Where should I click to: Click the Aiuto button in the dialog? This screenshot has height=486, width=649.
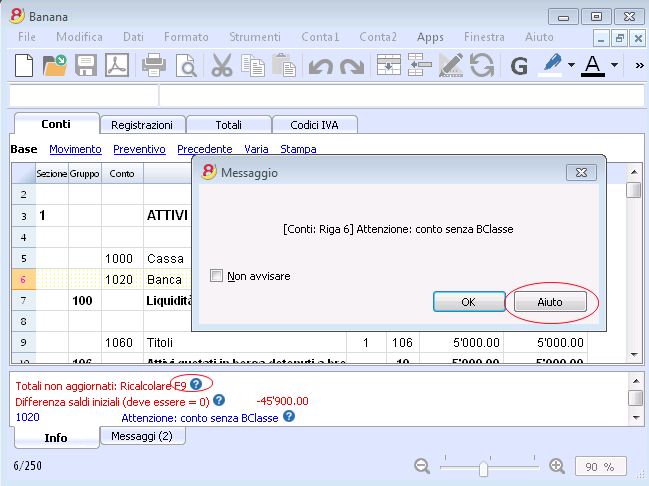coord(550,302)
